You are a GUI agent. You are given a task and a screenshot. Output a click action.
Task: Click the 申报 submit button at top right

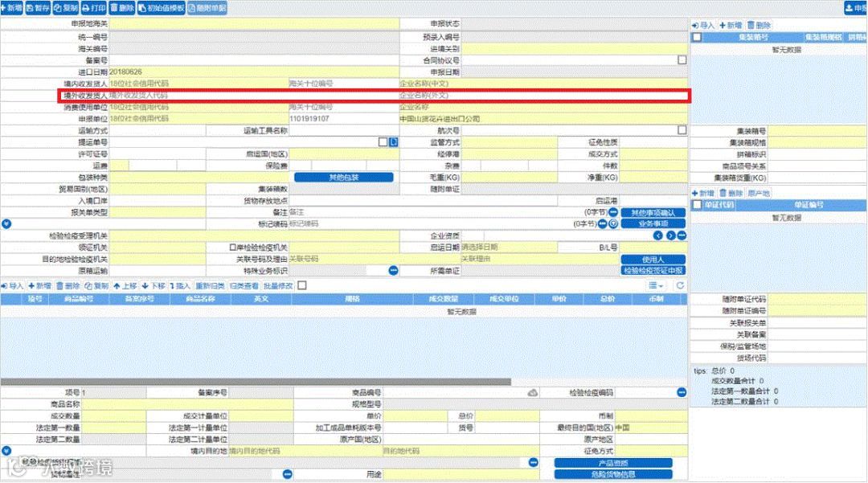tap(856, 8)
